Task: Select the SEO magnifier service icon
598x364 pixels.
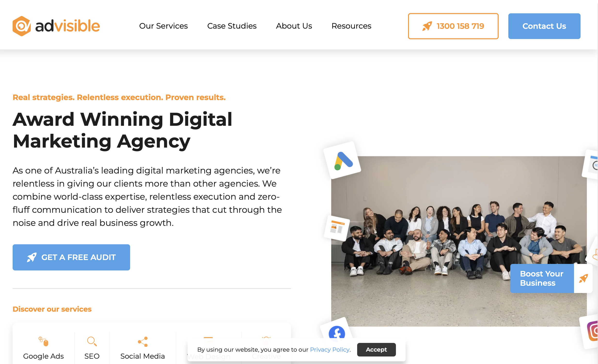Action: [92, 341]
